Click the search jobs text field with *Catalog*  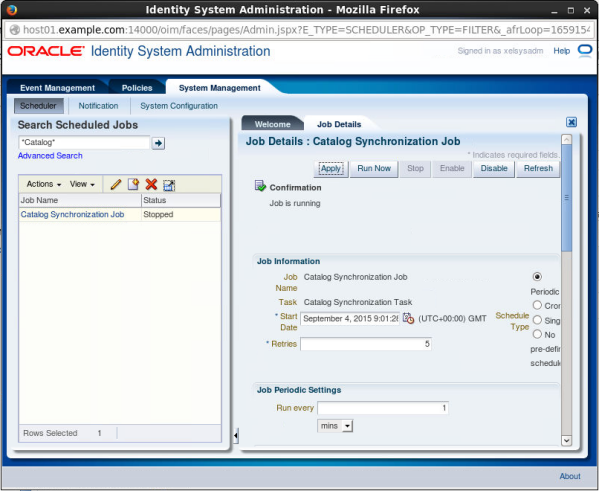click(x=84, y=143)
